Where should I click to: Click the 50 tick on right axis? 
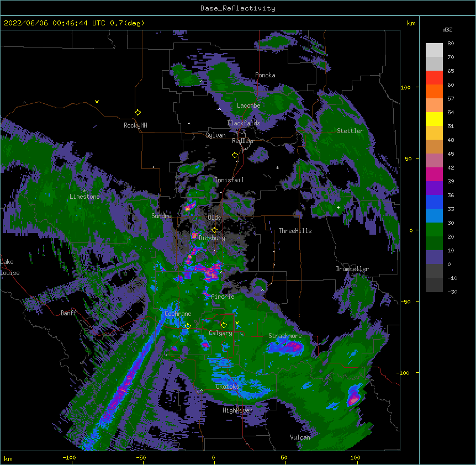(408, 158)
